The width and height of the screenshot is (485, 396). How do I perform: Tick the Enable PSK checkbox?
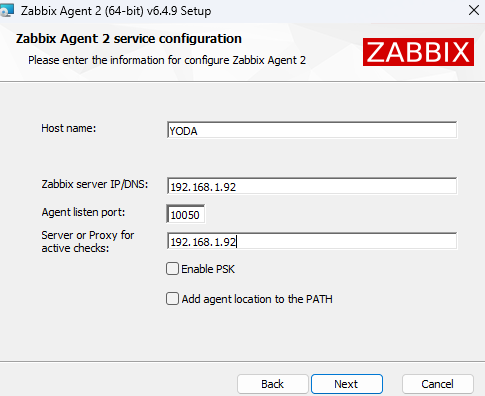pyautogui.click(x=172, y=269)
